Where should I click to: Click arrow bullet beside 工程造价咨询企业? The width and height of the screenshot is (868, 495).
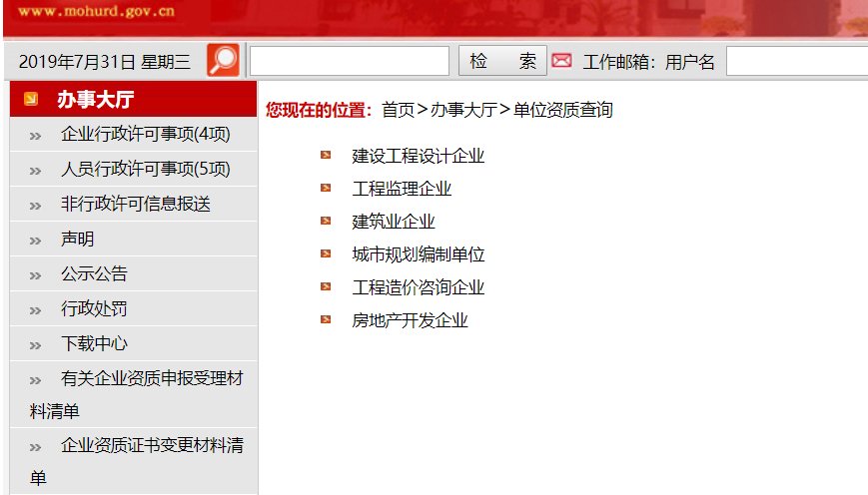click(x=326, y=286)
